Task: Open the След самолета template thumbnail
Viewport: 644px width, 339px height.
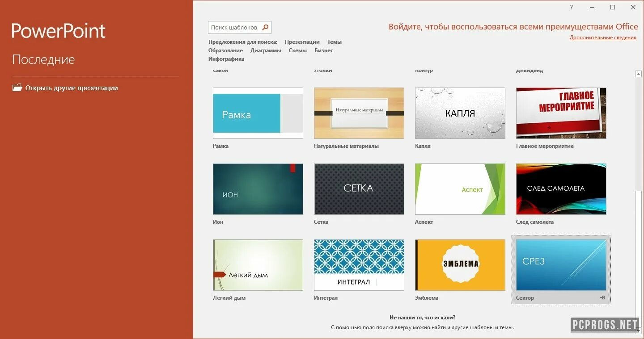Action: click(x=561, y=189)
